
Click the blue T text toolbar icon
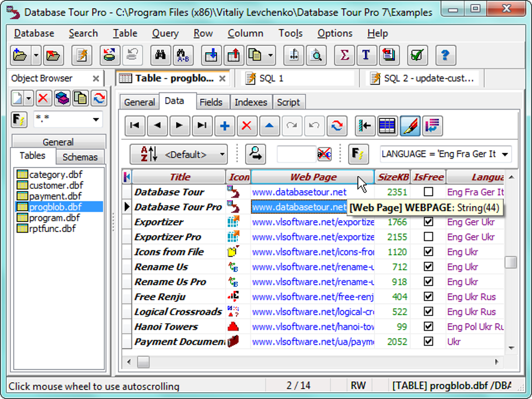click(367, 55)
